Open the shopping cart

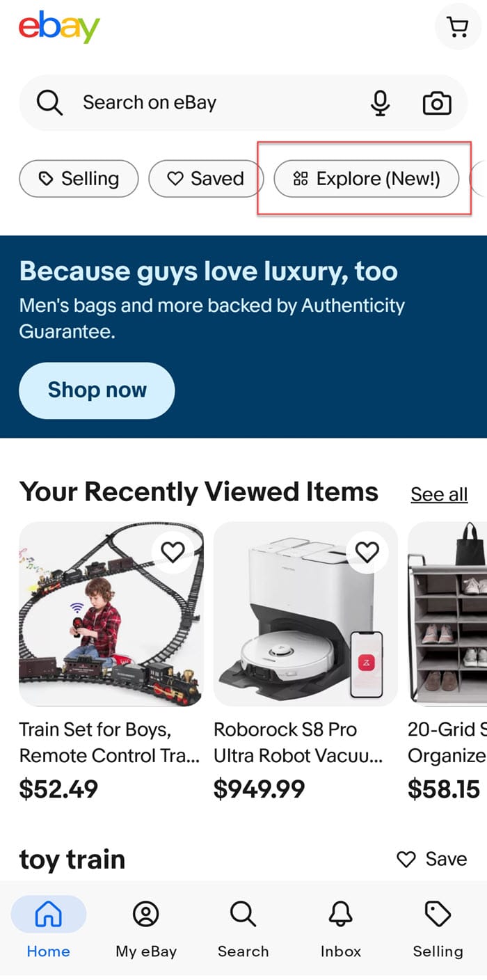[x=457, y=27]
